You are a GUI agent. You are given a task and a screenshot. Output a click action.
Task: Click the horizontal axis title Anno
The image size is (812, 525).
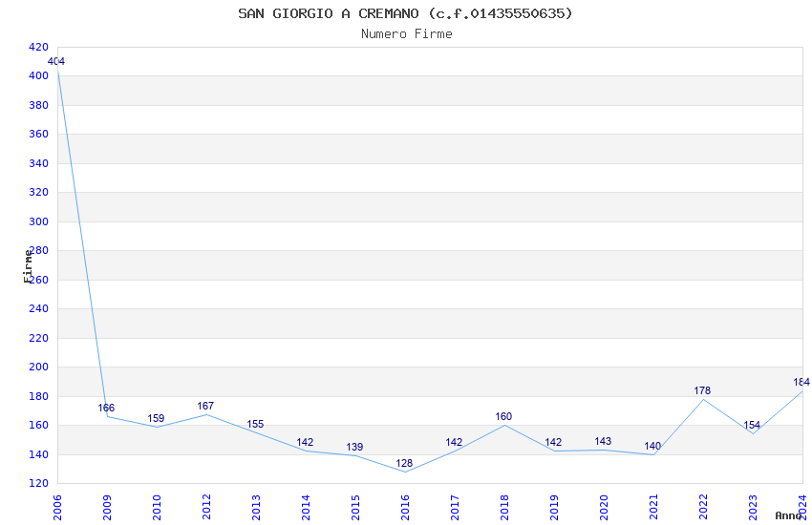coord(788,515)
